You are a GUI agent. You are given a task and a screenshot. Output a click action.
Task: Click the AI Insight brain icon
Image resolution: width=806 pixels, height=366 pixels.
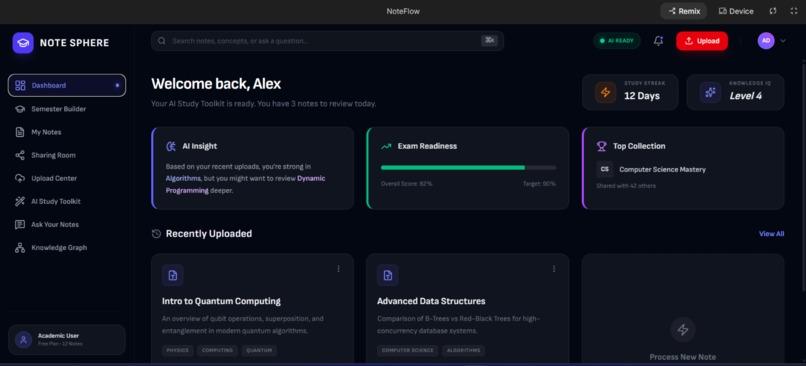[171, 146]
